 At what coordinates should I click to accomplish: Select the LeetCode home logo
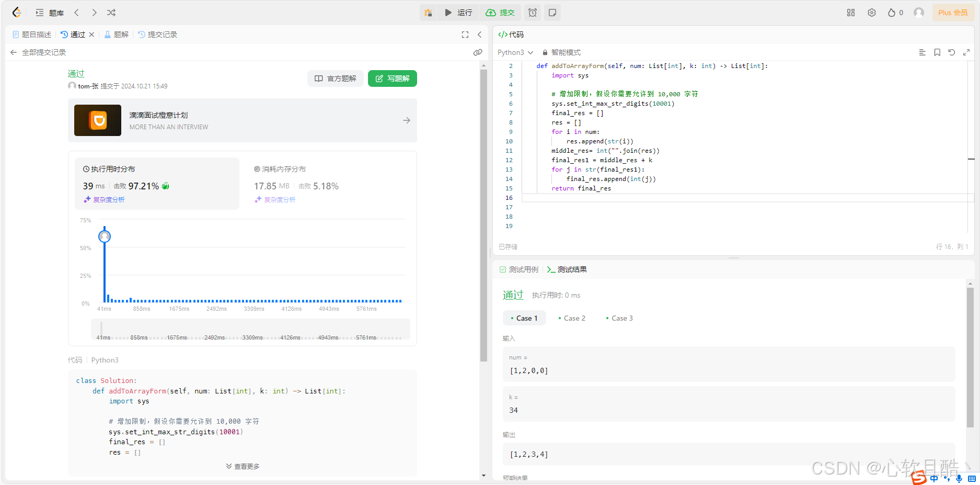click(16, 12)
